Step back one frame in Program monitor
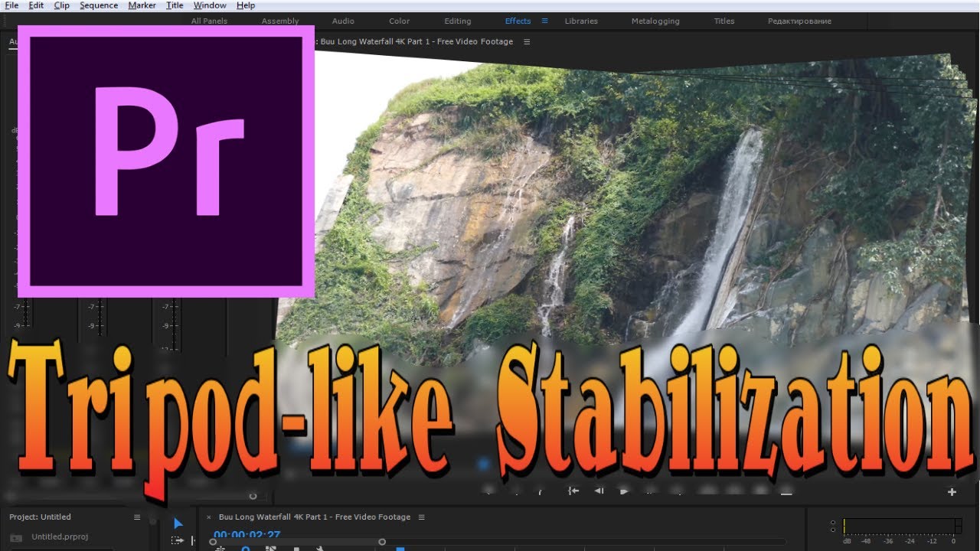980x551 pixels. click(599, 491)
